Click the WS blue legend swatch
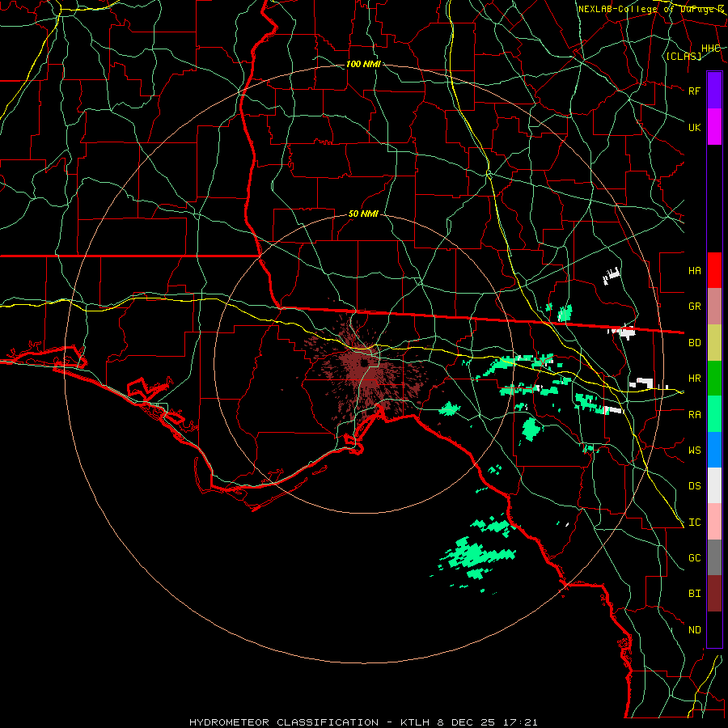This screenshot has width=728, height=728. coord(714,450)
